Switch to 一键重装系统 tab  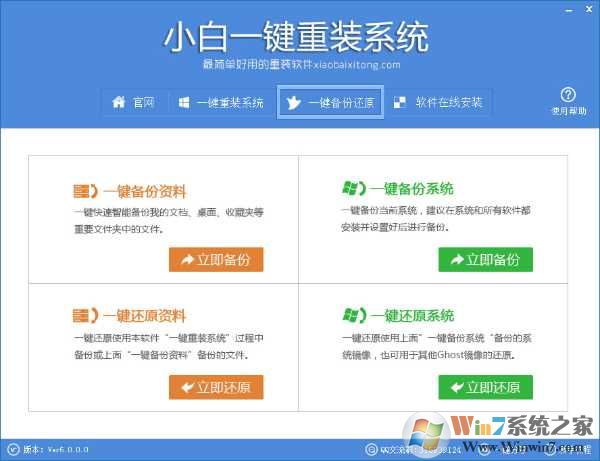(x=221, y=102)
